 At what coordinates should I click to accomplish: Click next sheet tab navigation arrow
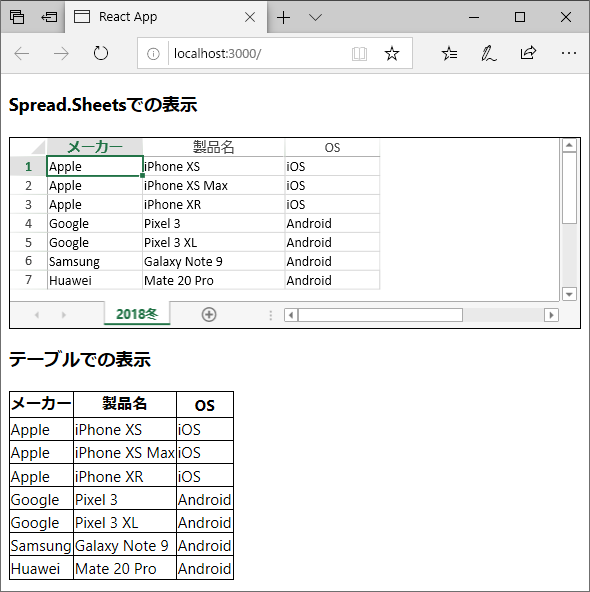click(x=64, y=315)
